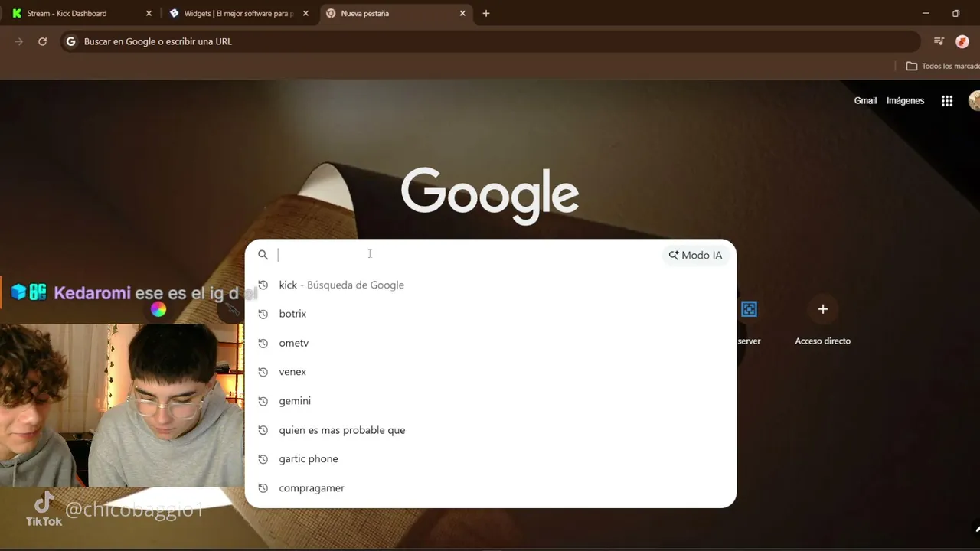980x551 pixels.
Task: Click history icon beside 'botrix' suggestion
Action: (263, 314)
